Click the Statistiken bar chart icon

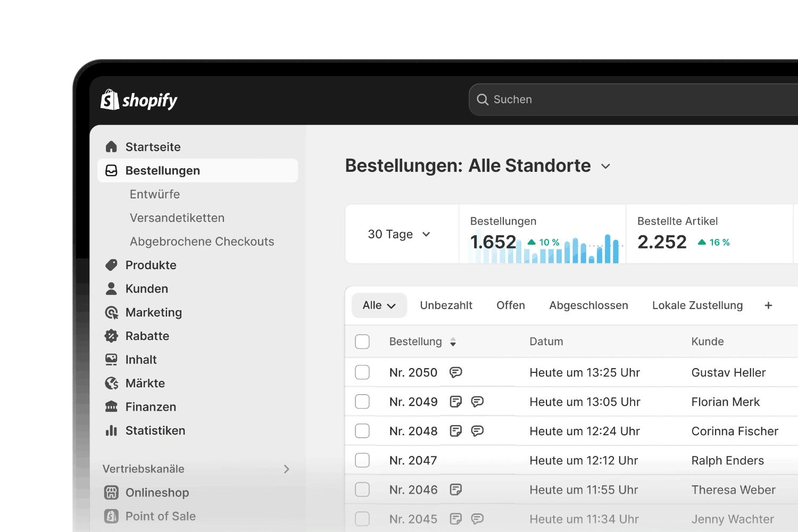click(111, 430)
